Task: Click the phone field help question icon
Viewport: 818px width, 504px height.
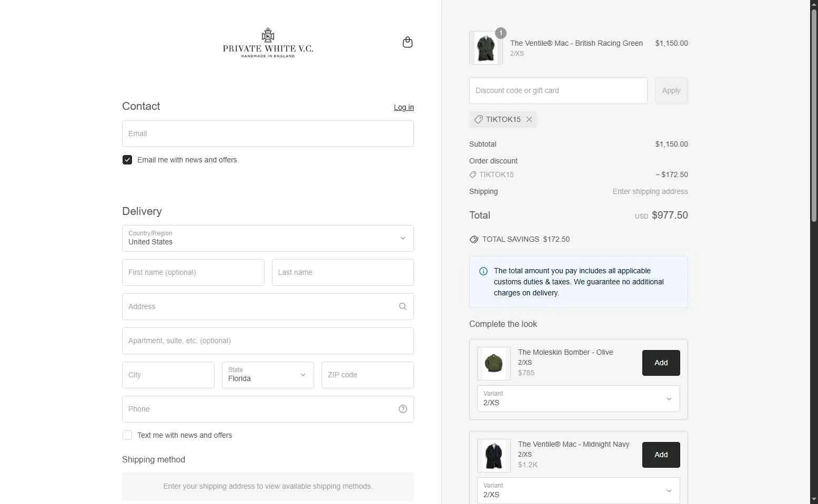Action: coord(403,409)
